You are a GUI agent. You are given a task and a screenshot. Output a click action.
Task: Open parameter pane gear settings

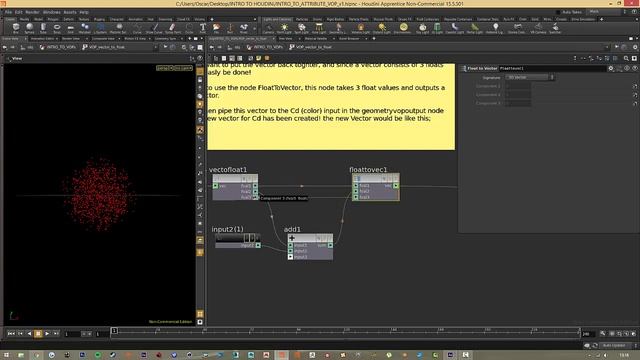tap(611, 69)
